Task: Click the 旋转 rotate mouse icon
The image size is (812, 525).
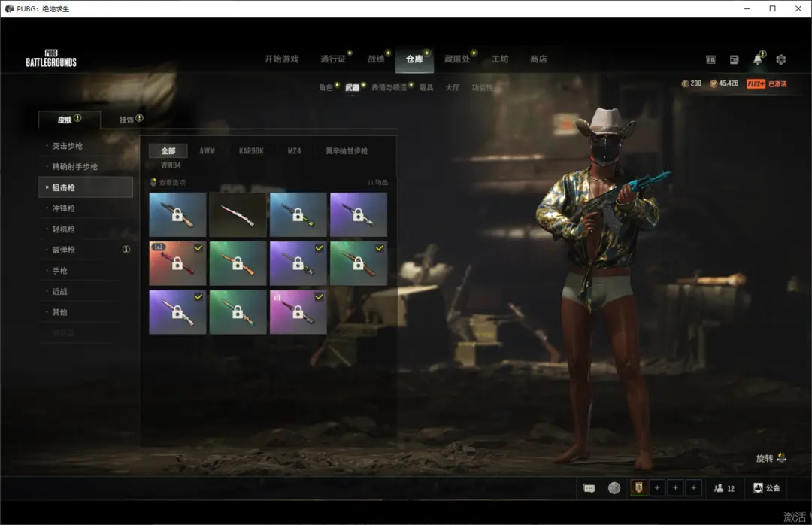Action: 781,458
